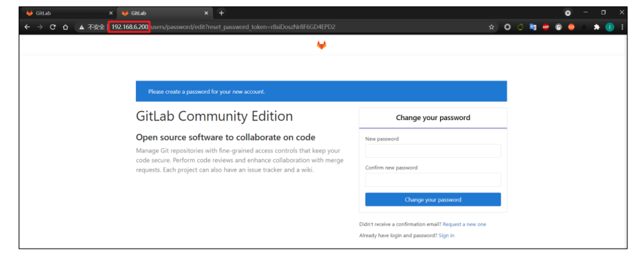Bookmark this page with the star icon
The image size is (644, 257).
click(491, 27)
